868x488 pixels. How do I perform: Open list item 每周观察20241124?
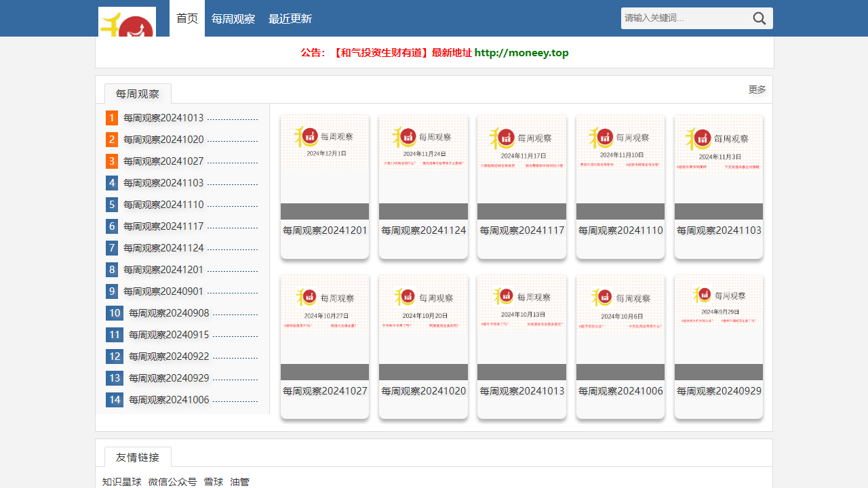[x=163, y=248]
